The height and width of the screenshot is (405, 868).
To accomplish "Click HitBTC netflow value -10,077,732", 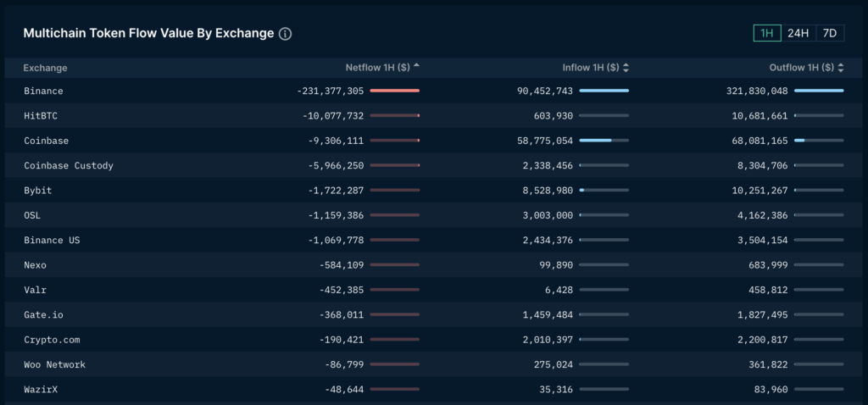I will [333, 115].
